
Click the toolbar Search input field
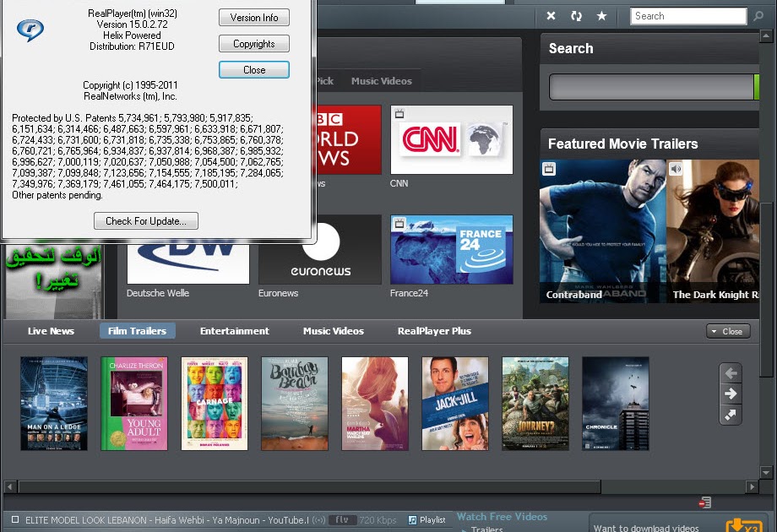point(688,16)
